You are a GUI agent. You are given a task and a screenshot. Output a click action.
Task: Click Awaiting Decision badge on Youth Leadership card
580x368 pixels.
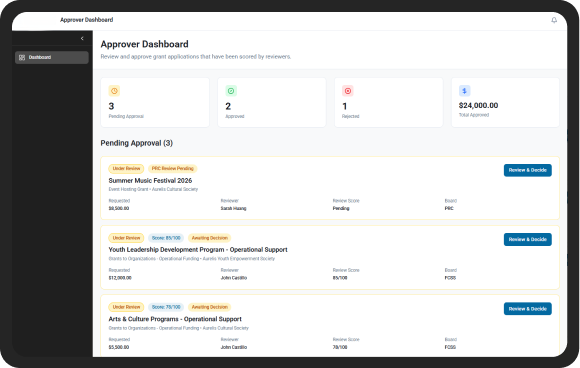coord(210,238)
